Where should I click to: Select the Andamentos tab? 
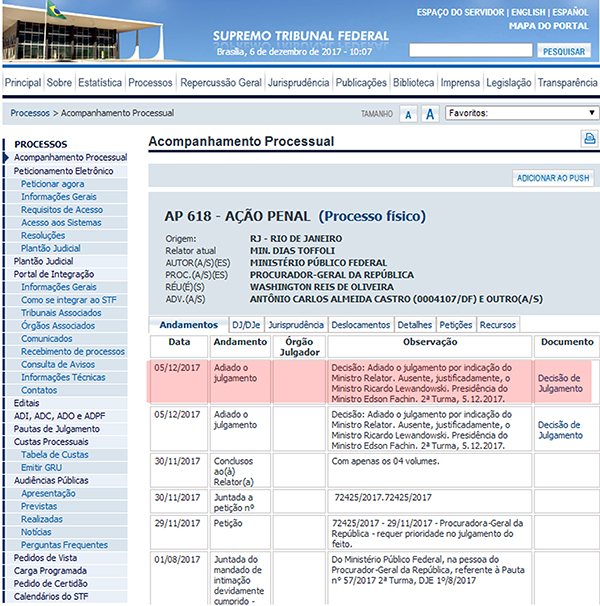pos(189,325)
